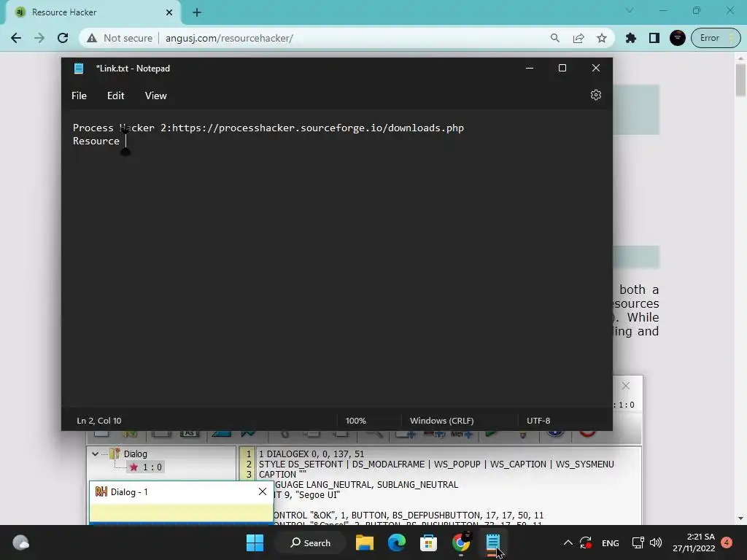Open weather widget in taskbar
Image resolution: width=747 pixels, height=560 pixels.
pyautogui.click(x=20, y=542)
